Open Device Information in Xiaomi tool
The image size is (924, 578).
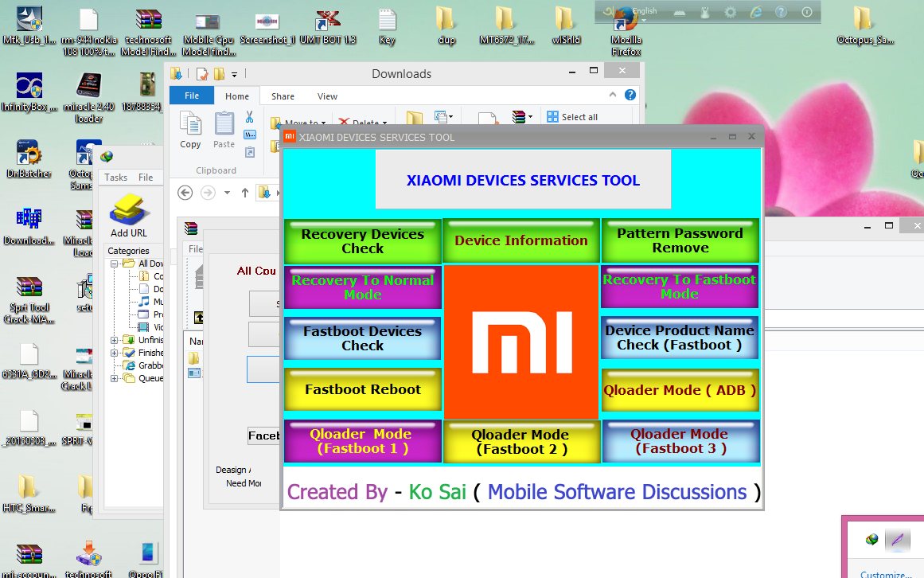point(521,241)
